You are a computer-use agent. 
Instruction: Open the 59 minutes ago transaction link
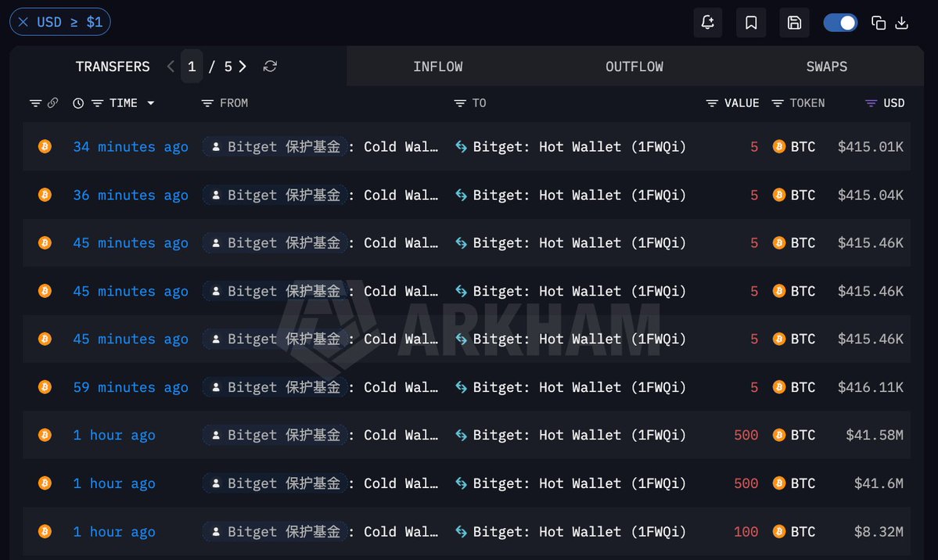pyautogui.click(x=131, y=387)
